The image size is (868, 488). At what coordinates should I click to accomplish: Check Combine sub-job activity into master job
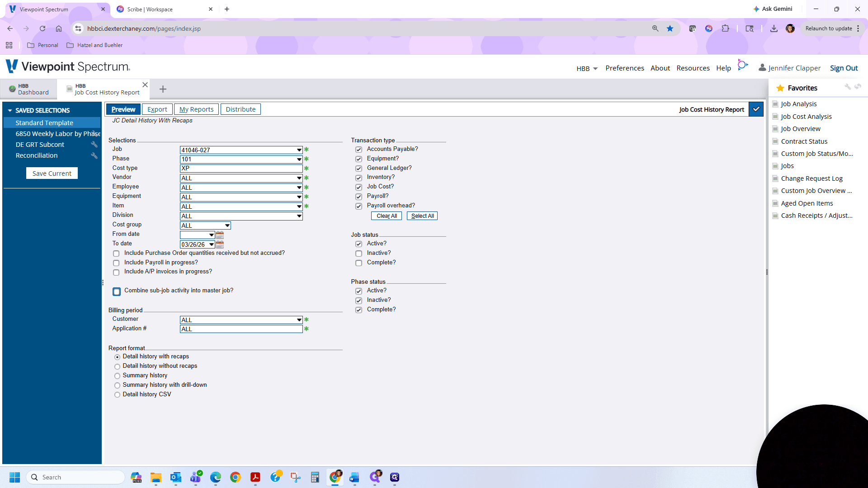click(x=117, y=291)
